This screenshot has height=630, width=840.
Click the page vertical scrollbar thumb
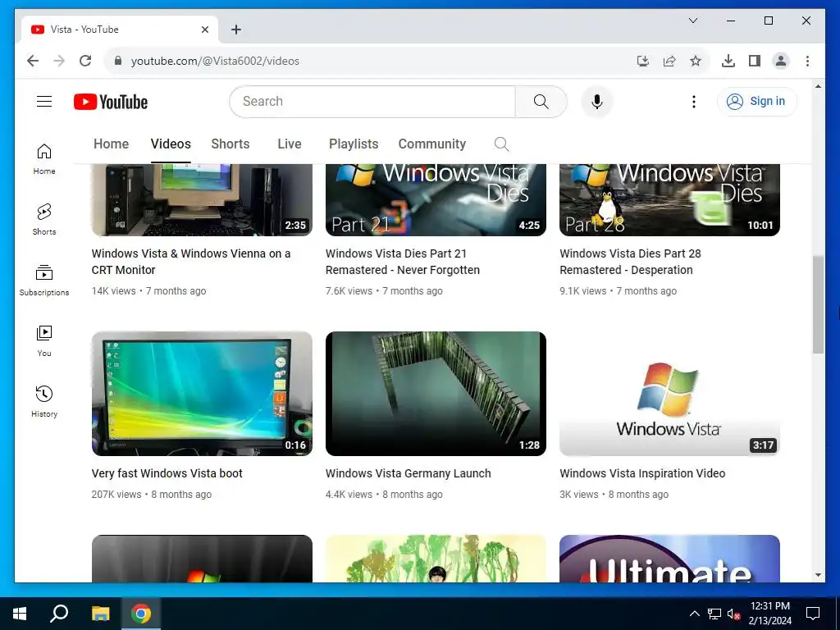tap(818, 304)
